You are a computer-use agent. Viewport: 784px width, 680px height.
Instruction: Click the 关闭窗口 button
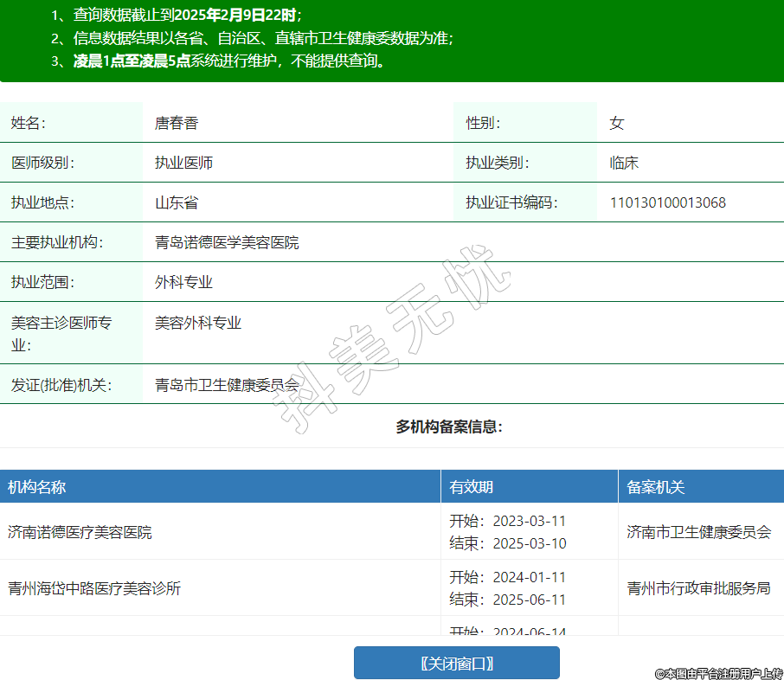point(456,663)
